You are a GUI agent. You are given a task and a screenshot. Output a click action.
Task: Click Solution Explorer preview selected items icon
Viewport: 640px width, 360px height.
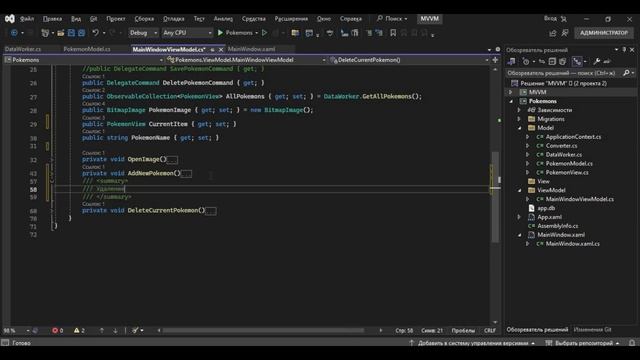pos(607,62)
